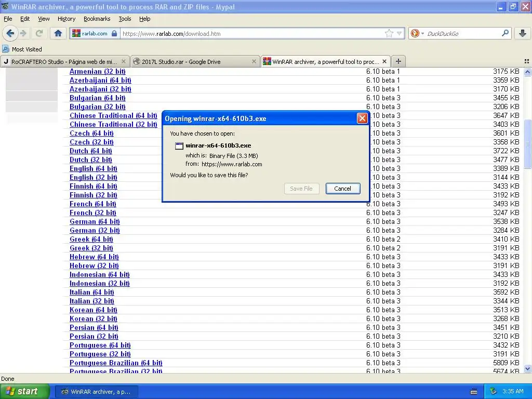Click the search magnifier icon
532x399 pixels.
point(505,33)
